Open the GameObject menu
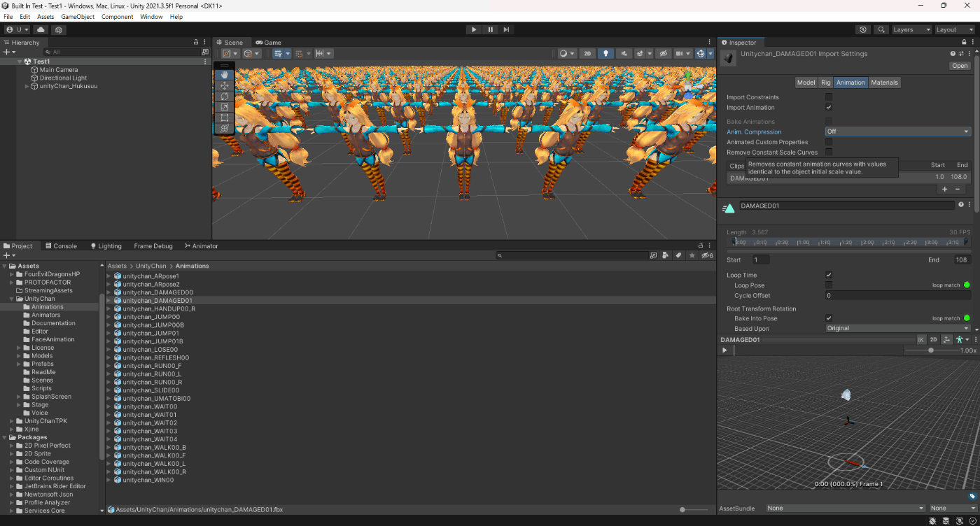980x526 pixels. pos(78,17)
